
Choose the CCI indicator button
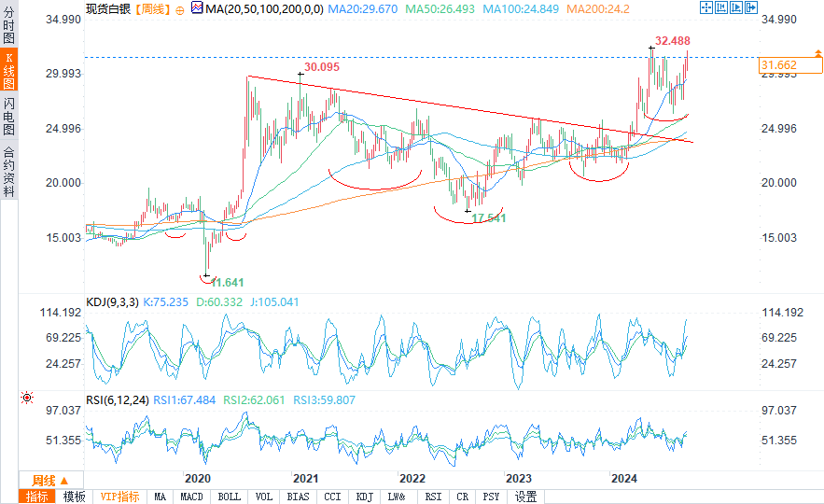point(332,497)
